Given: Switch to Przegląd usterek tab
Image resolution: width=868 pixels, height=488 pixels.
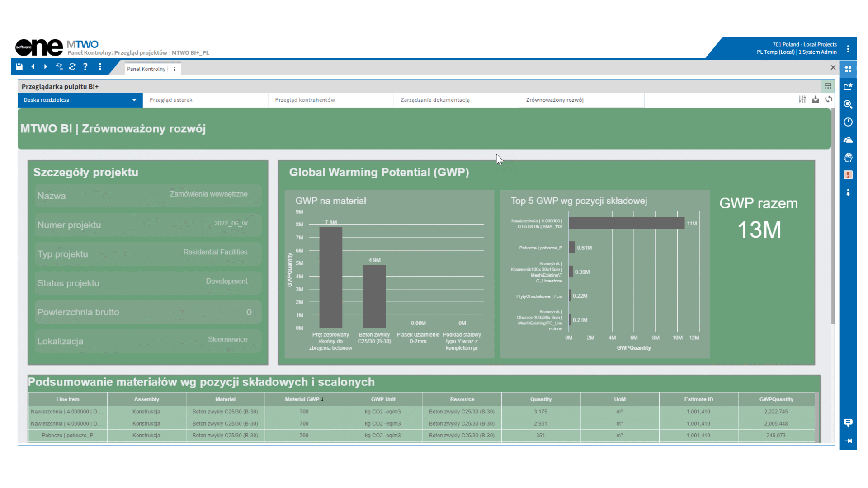Looking at the screenshot, I should [171, 100].
